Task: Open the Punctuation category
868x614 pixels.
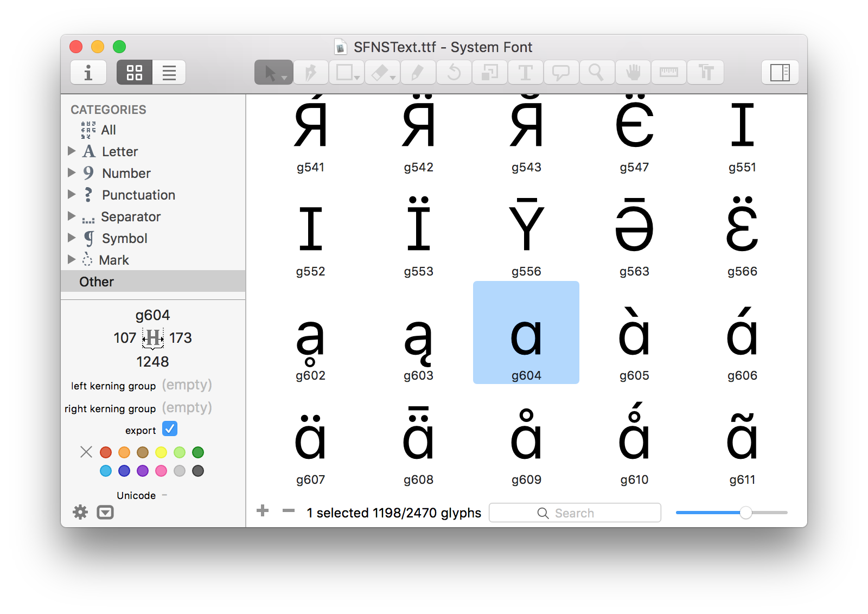Action: point(138,195)
